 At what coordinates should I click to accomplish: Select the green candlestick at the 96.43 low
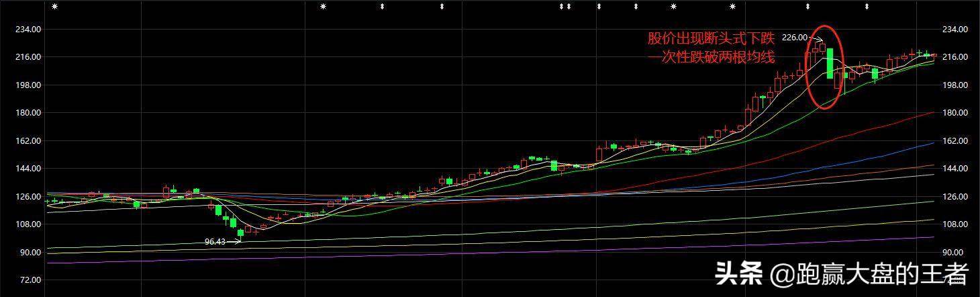click(x=240, y=233)
